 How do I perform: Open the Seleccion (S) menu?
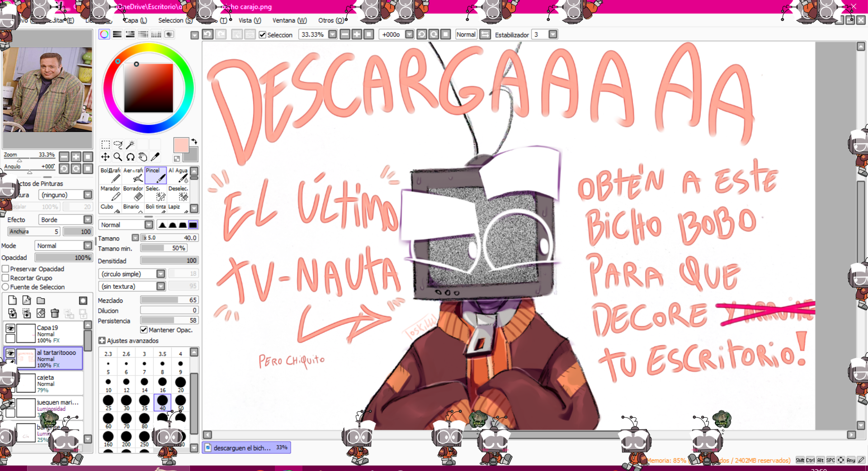point(175,20)
